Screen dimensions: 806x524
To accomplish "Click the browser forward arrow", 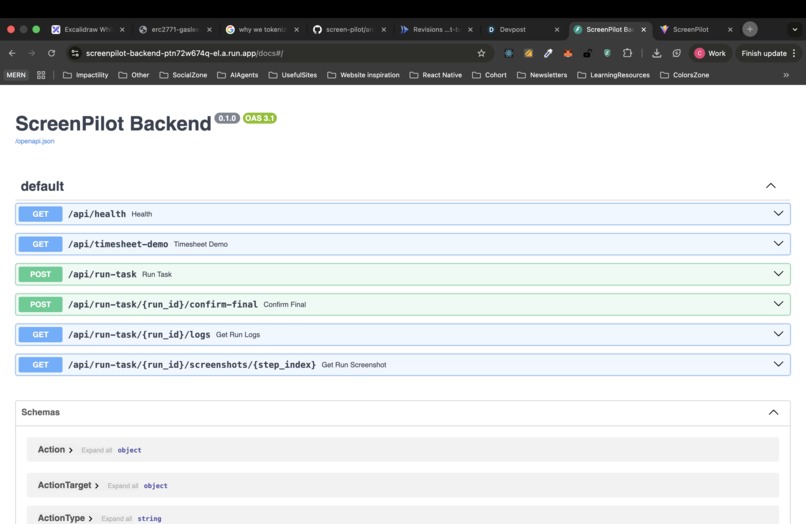I will 31,53.
